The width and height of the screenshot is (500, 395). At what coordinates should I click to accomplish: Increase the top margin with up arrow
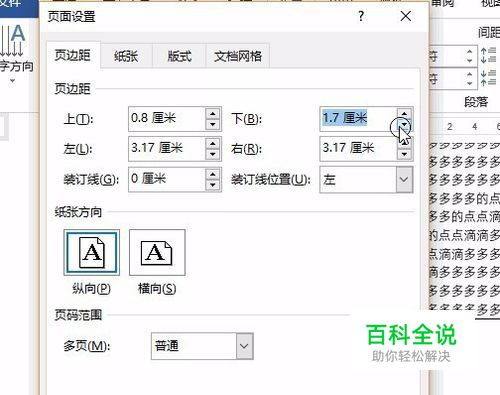point(213,113)
